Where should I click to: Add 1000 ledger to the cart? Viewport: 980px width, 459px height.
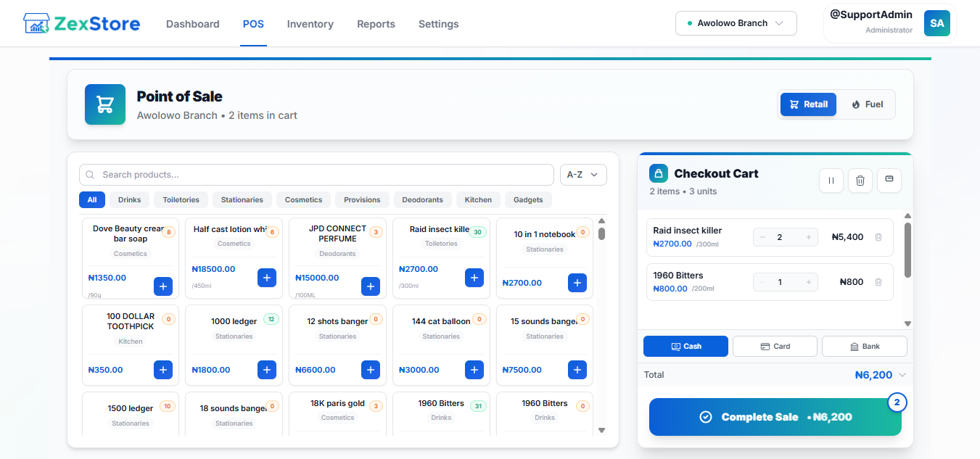click(267, 370)
